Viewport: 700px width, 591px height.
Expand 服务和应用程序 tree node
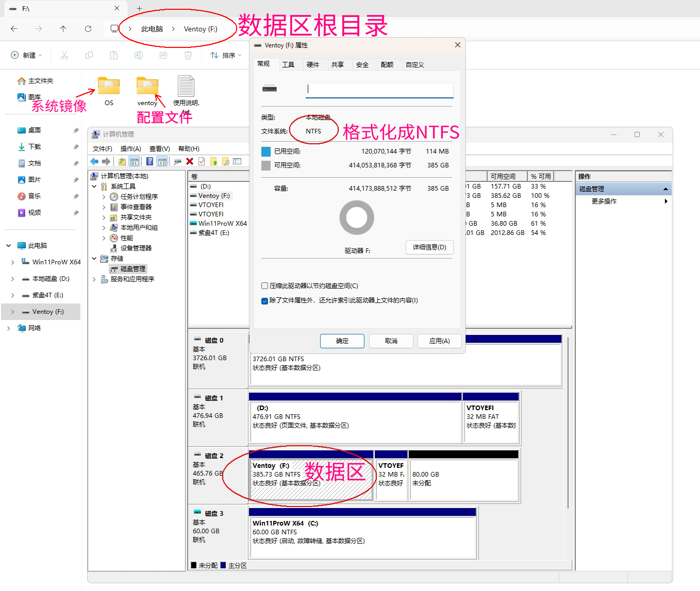(x=94, y=279)
